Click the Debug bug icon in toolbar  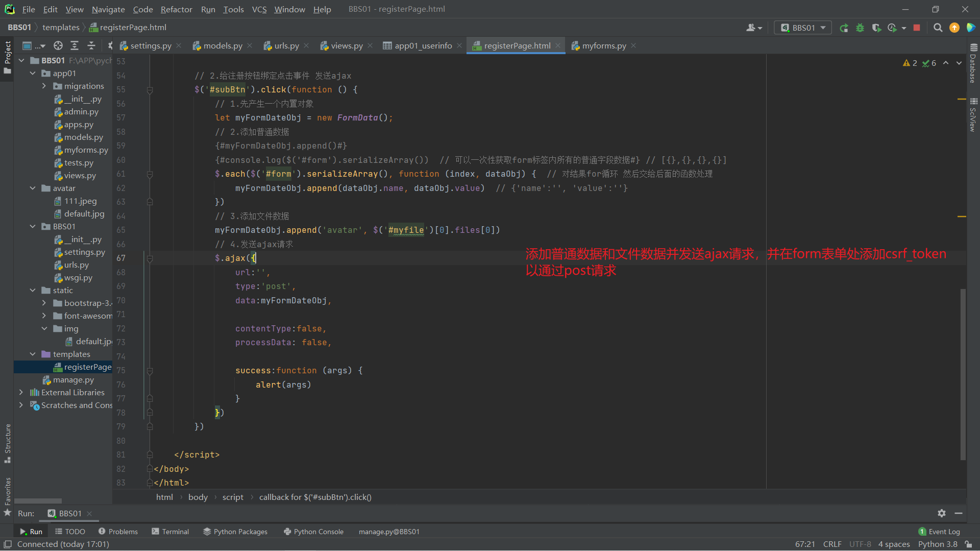[x=860, y=28]
